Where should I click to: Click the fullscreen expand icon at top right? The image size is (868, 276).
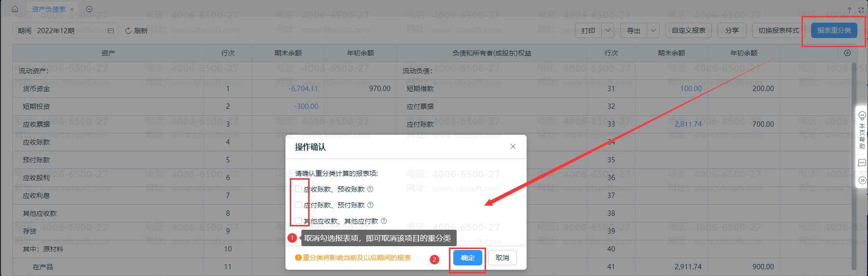tap(861, 9)
